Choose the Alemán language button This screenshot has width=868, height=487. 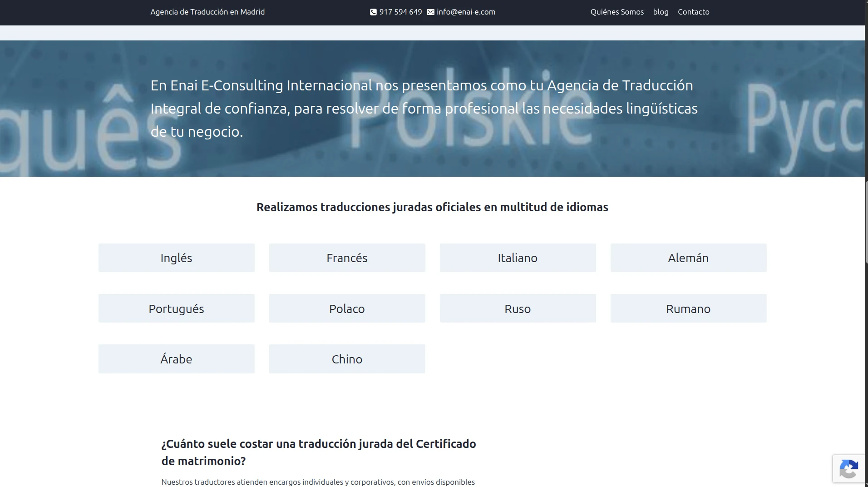pos(689,258)
